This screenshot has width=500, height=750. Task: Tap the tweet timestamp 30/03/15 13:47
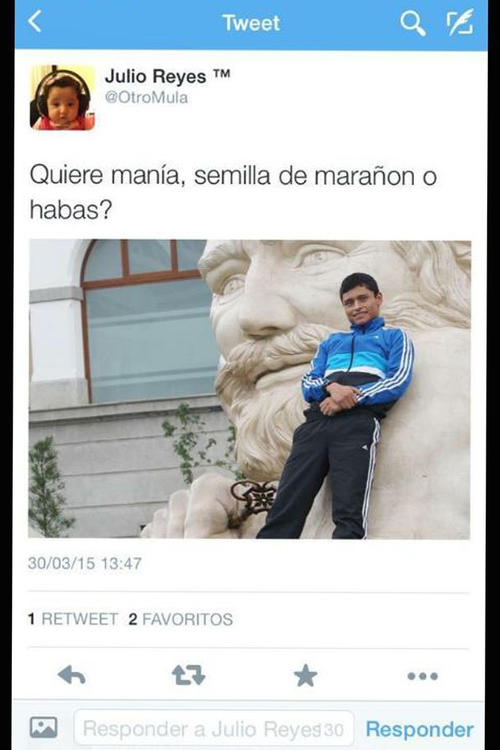point(85,563)
